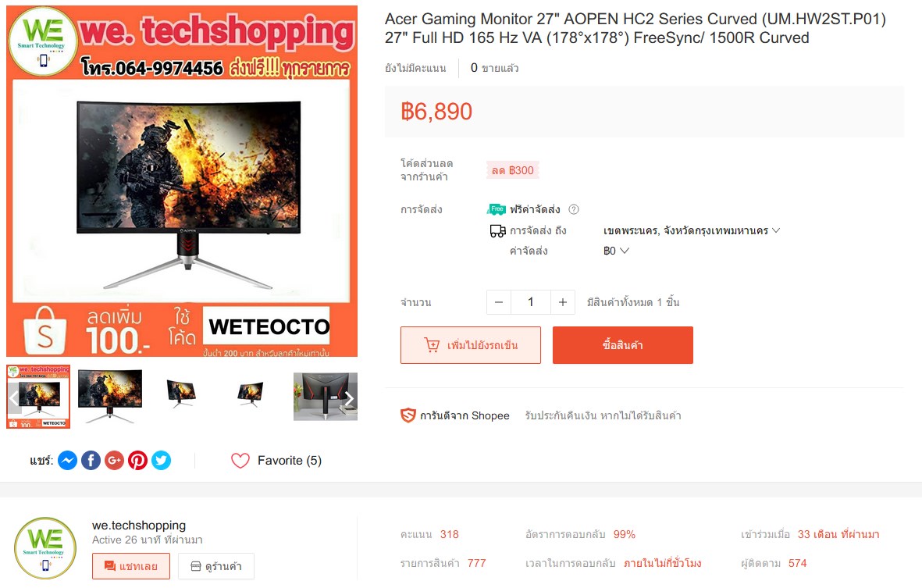Click the quantity input field
Viewport: 922px width, 588px height.
click(531, 302)
